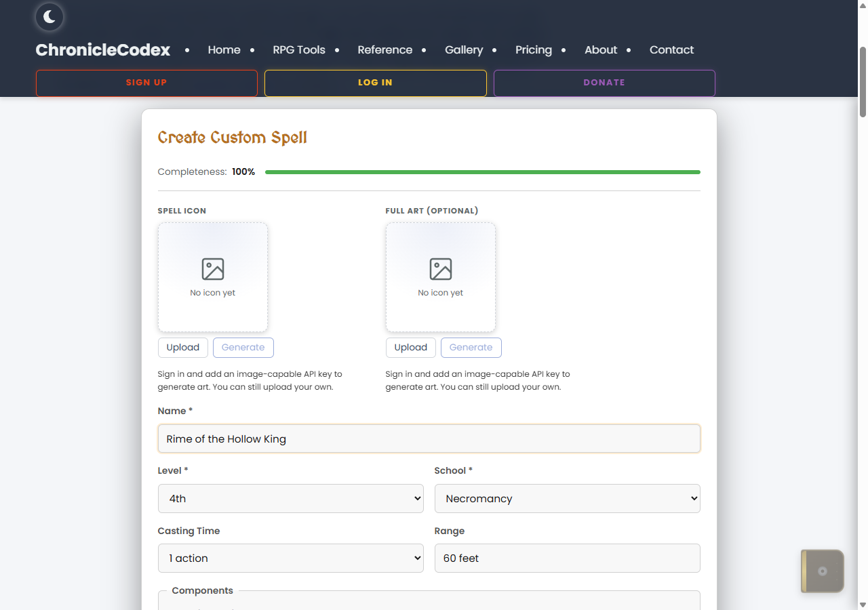This screenshot has width=868, height=610.
Task: Click the spell icon image placeholder
Action: point(213,277)
